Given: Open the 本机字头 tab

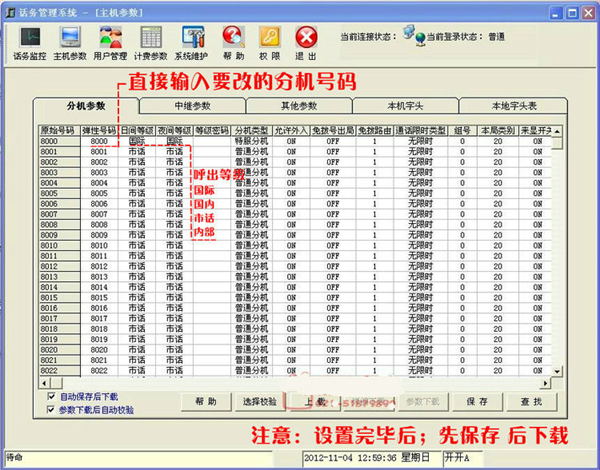Looking at the screenshot, I should (x=404, y=106).
